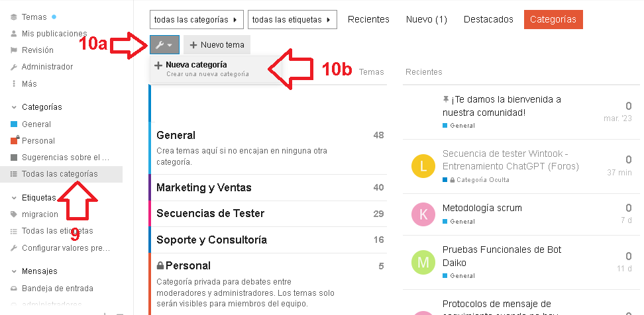
Task: Open the migracion tag
Action: tap(40, 214)
